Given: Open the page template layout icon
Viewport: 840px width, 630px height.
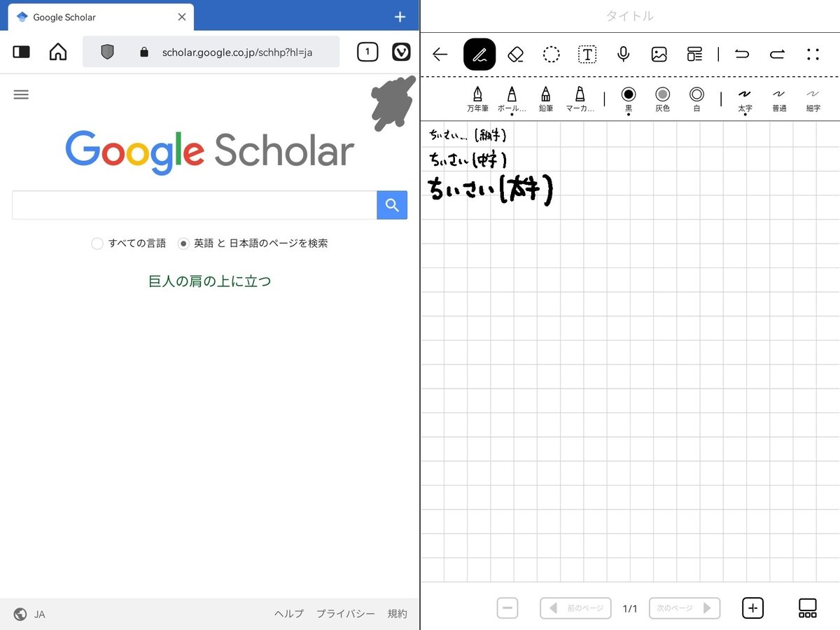Looking at the screenshot, I should click(x=694, y=55).
